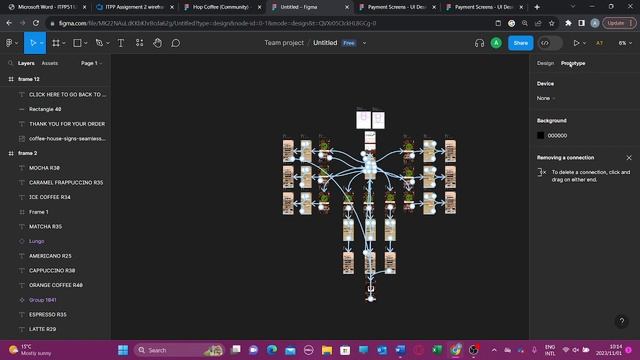The width and height of the screenshot is (640, 360).
Task: Click the Team project breadcrumb
Action: (284, 42)
